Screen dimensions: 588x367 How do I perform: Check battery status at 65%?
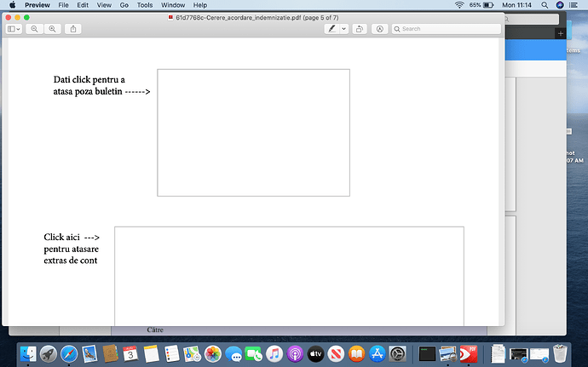[x=481, y=5]
